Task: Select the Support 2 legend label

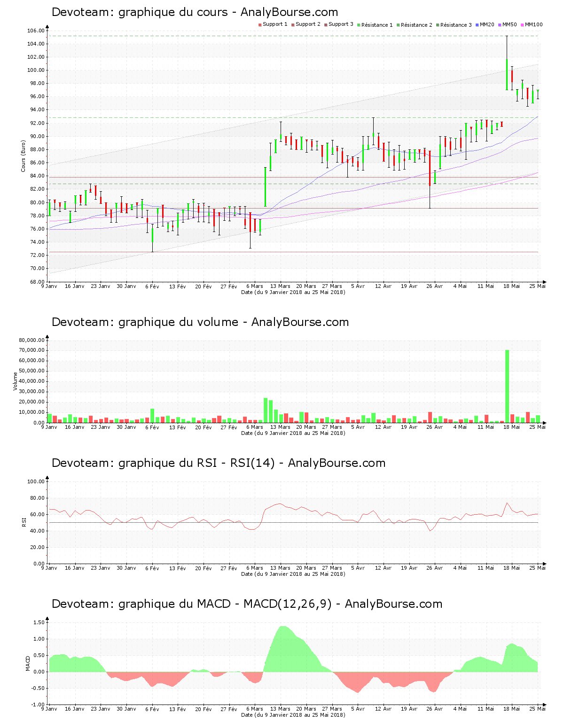Action: pos(308,24)
